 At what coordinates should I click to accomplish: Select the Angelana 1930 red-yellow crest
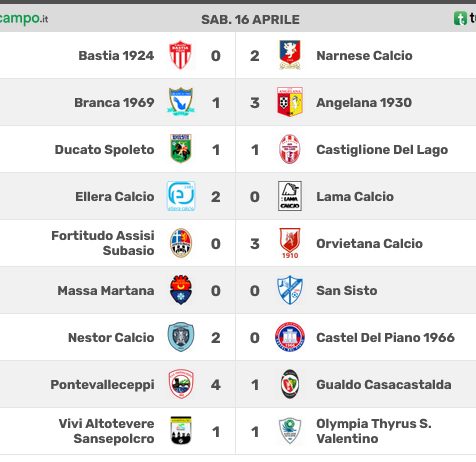(x=290, y=102)
